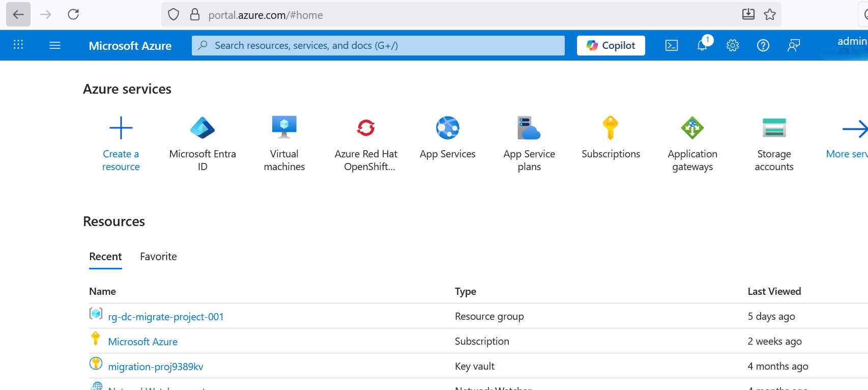Click the Support and troubleshooting help icon
This screenshot has height=390, width=868.
763,45
